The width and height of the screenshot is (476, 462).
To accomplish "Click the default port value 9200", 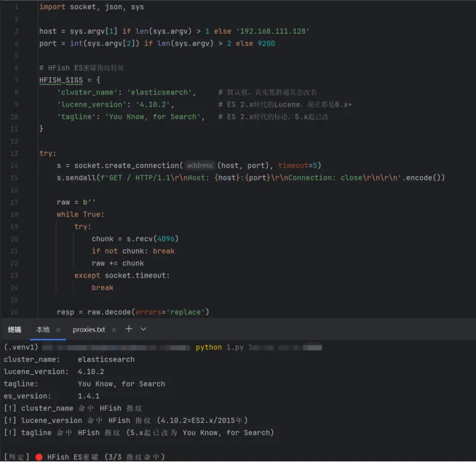I will click(266, 43).
